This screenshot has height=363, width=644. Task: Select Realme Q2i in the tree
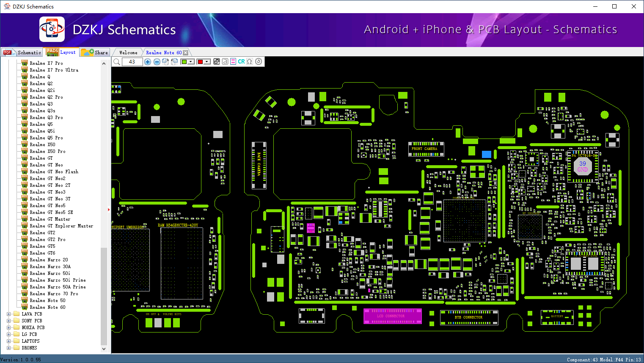[42, 90]
